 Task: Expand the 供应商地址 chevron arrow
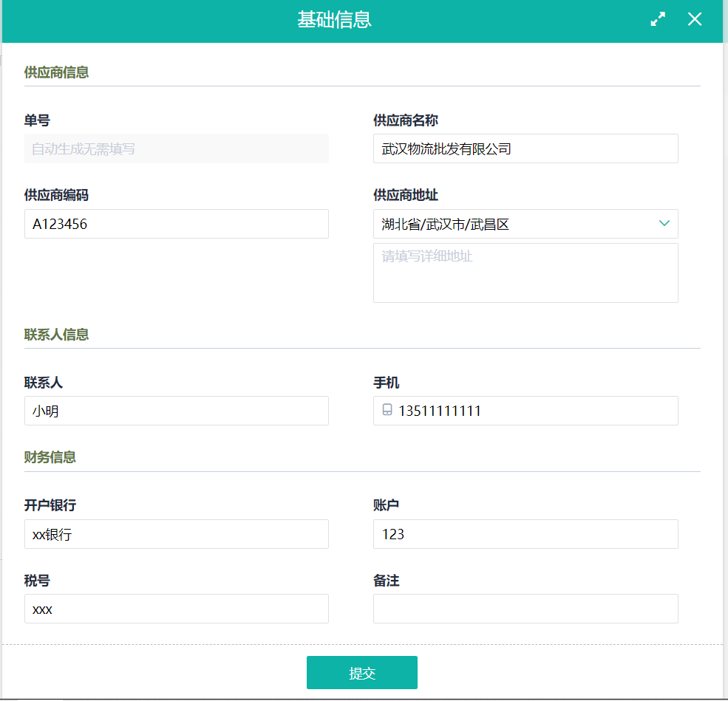pos(664,223)
